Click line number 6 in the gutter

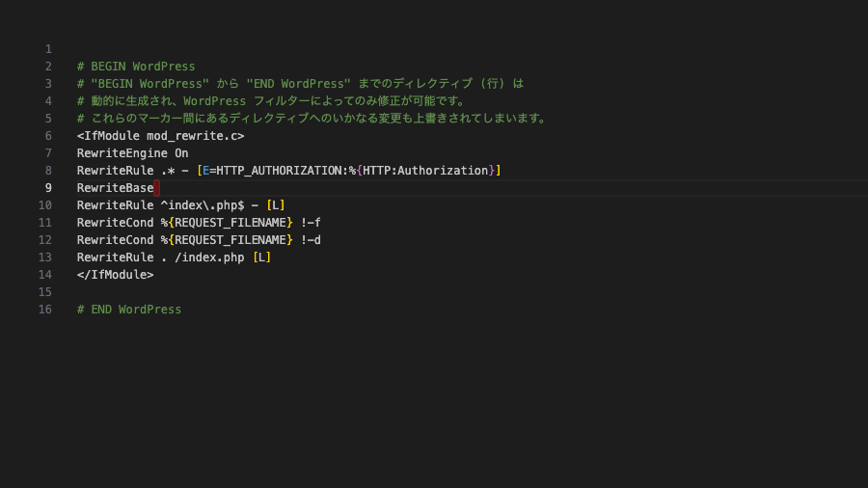pyautogui.click(x=48, y=136)
